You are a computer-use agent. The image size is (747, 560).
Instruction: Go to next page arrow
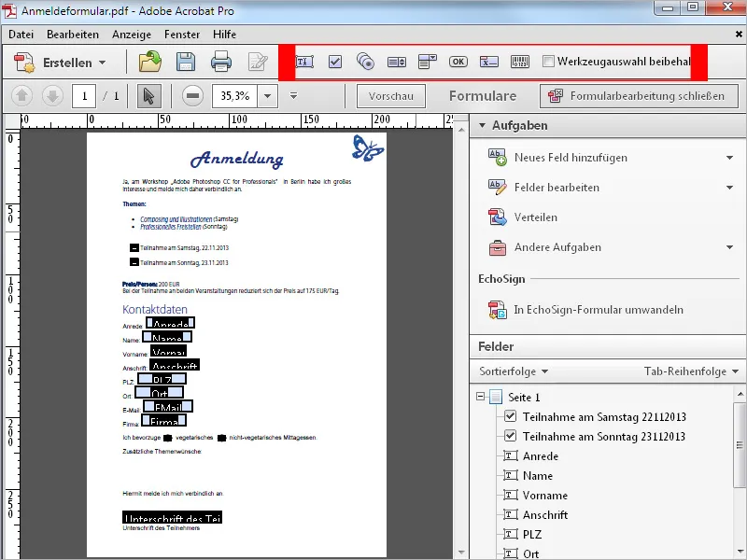point(52,96)
